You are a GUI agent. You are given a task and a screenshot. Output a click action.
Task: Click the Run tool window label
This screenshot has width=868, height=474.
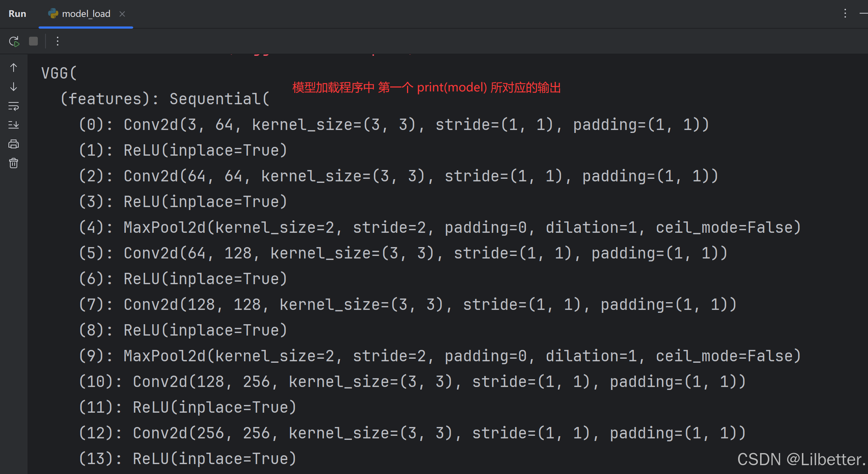click(x=17, y=14)
